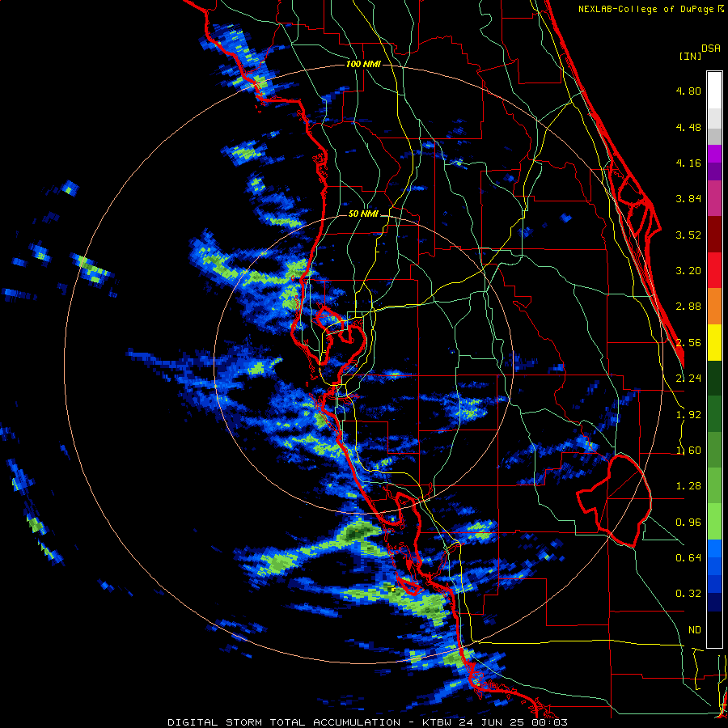728x728 pixels.
Task: Pick the white swatch at the legend top
Action: tap(714, 90)
